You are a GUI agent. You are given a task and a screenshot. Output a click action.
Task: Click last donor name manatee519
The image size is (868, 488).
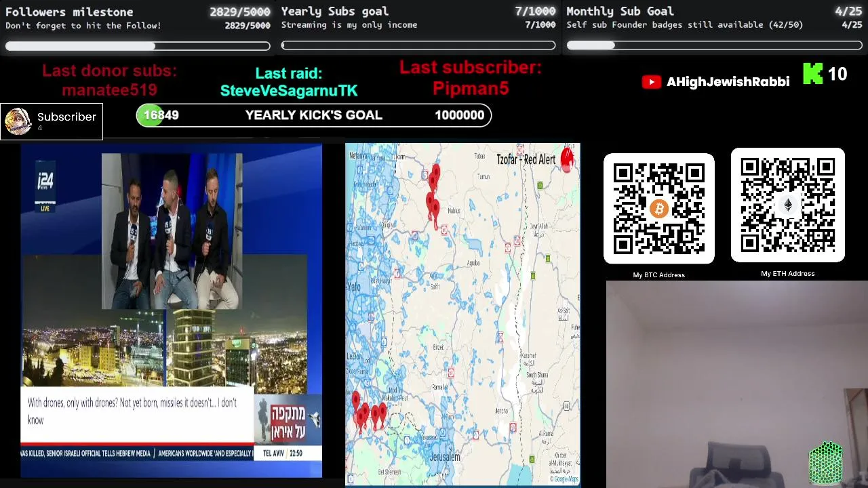[109, 90]
